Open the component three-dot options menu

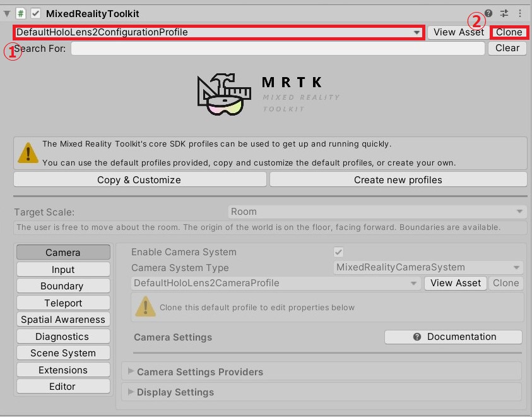point(520,13)
